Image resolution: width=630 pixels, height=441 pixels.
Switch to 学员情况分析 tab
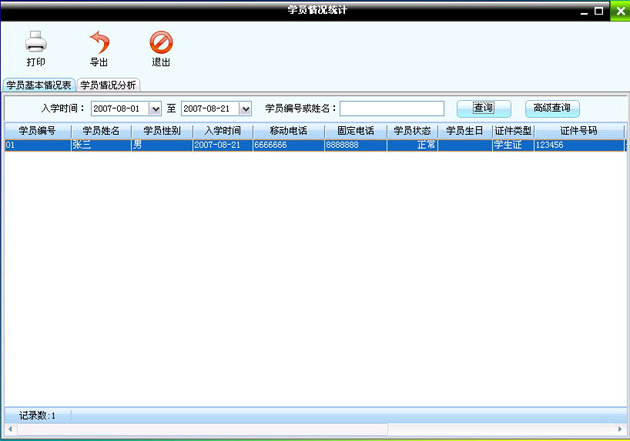click(x=108, y=85)
